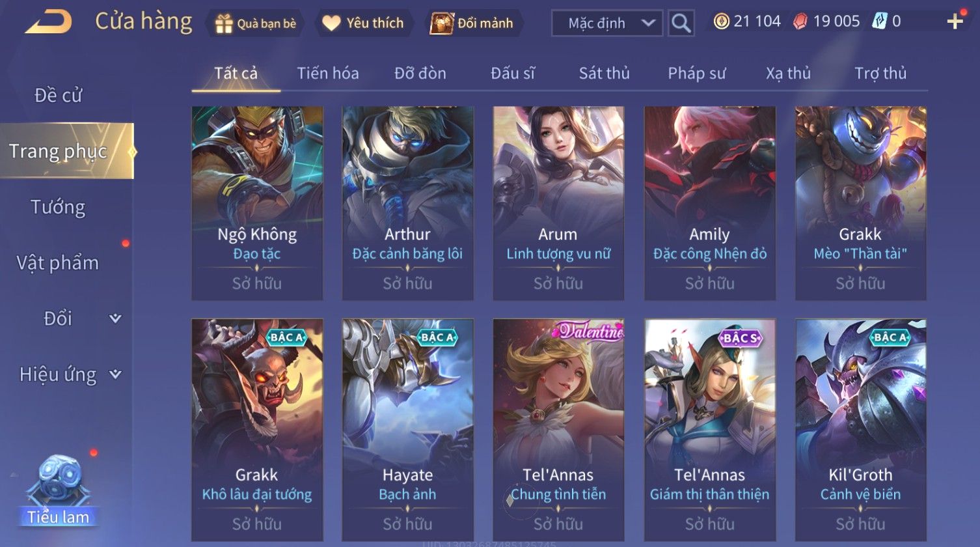Tap the plus icon to add currency
Image resolution: width=980 pixels, height=547 pixels.
tap(955, 21)
